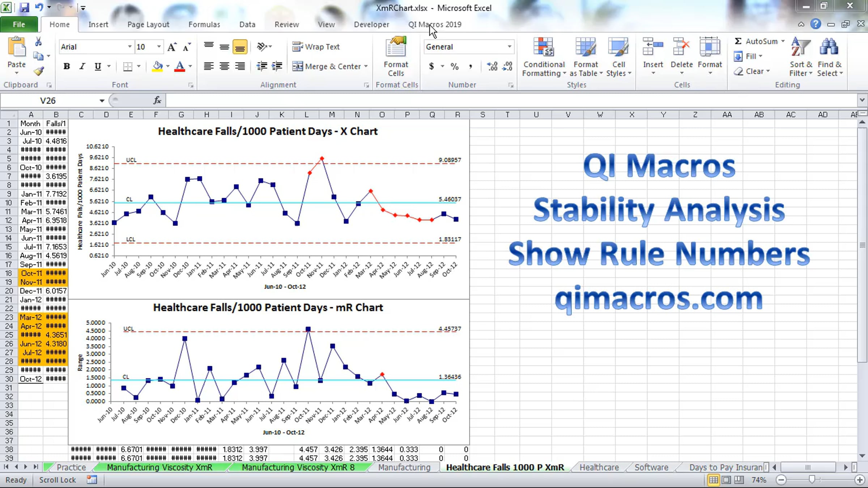Click the Increase Decimal icon

(x=492, y=67)
